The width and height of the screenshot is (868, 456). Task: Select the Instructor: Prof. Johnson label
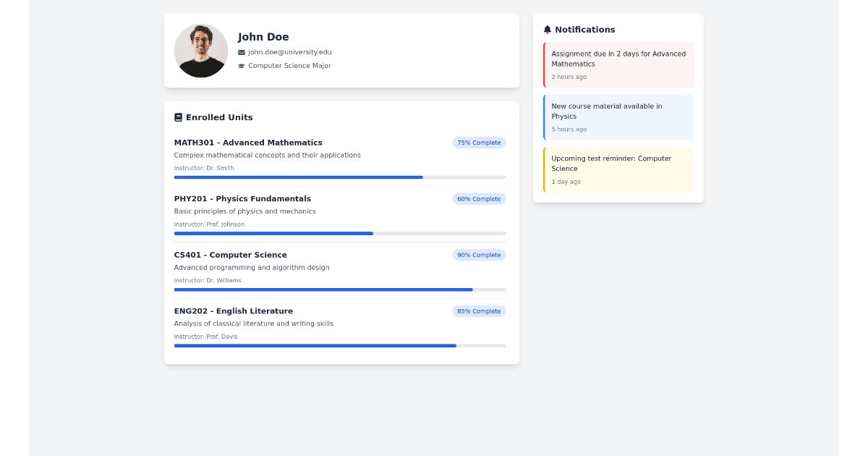pyautogui.click(x=209, y=224)
